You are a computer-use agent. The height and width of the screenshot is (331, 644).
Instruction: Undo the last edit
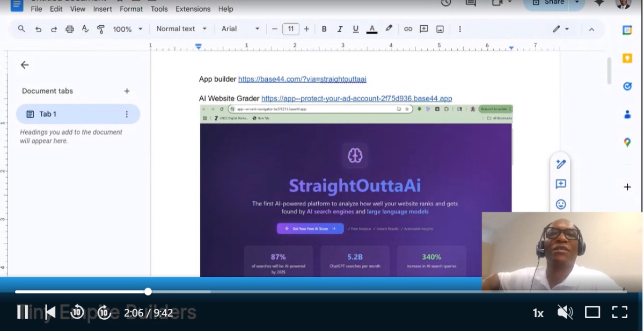coord(38,29)
